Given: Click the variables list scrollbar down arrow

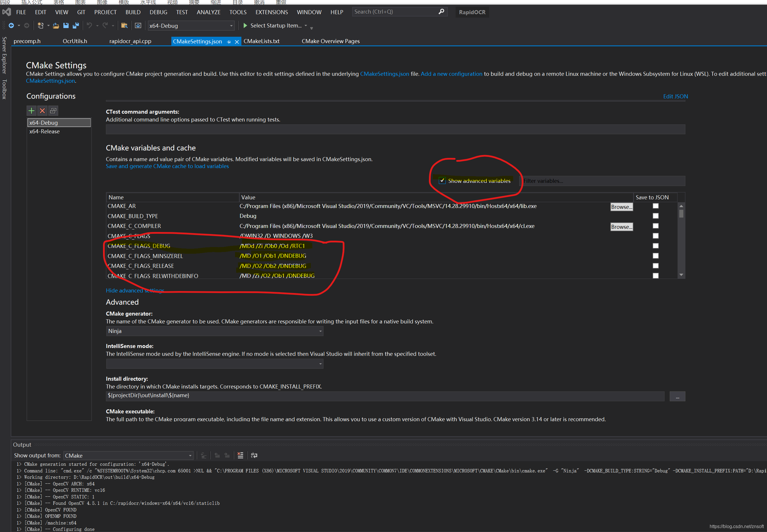Looking at the screenshot, I should (681, 275).
